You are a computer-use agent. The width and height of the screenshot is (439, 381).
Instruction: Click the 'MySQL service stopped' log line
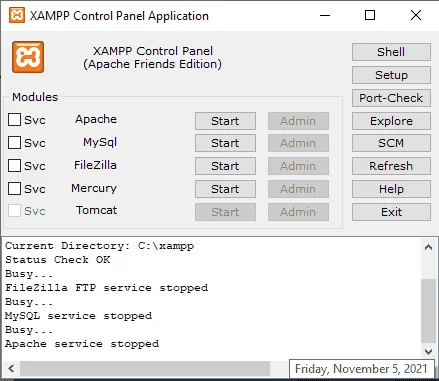pos(78,316)
